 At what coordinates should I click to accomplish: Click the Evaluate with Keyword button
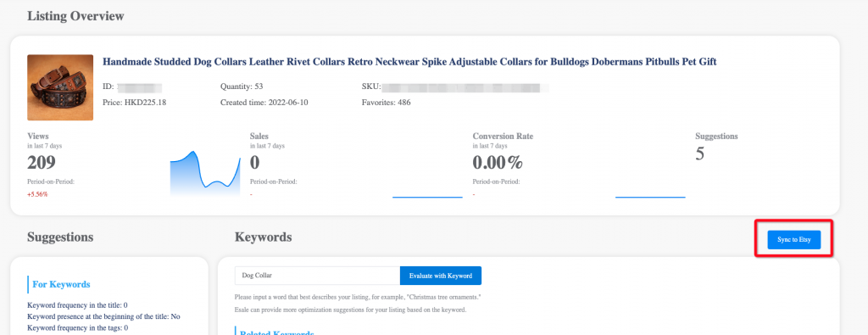click(x=441, y=275)
